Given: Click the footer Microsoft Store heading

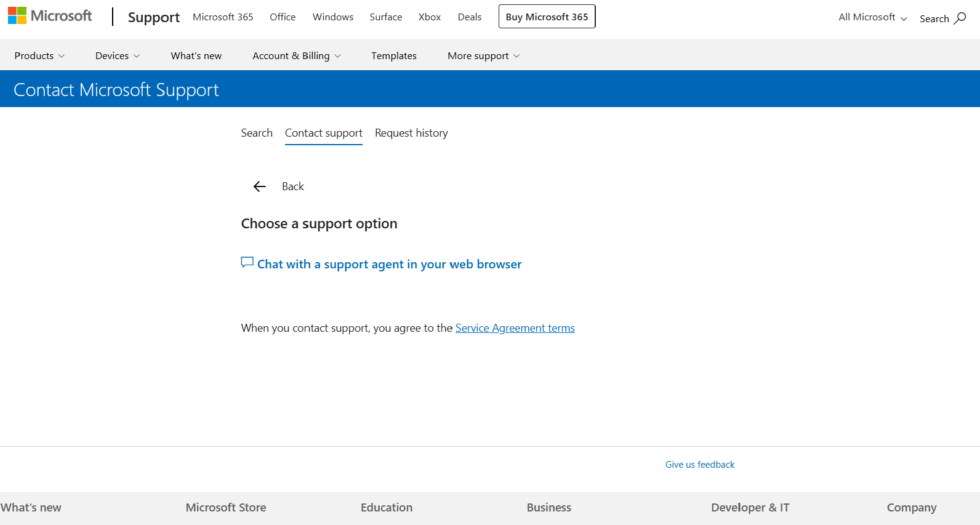Looking at the screenshot, I should tap(226, 508).
